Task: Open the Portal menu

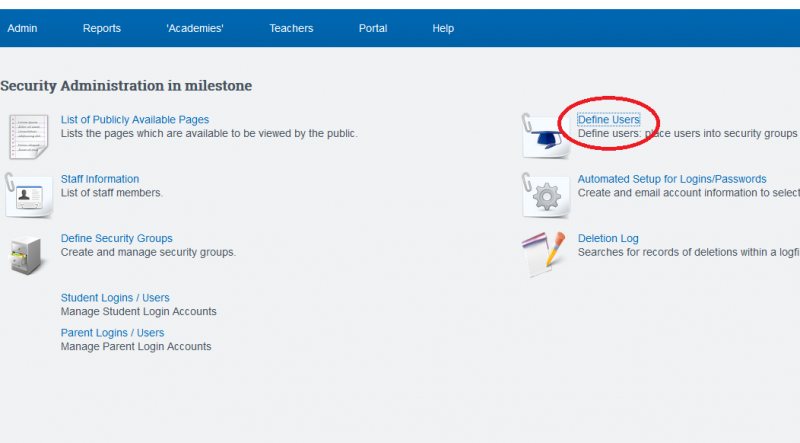Action: [x=372, y=29]
